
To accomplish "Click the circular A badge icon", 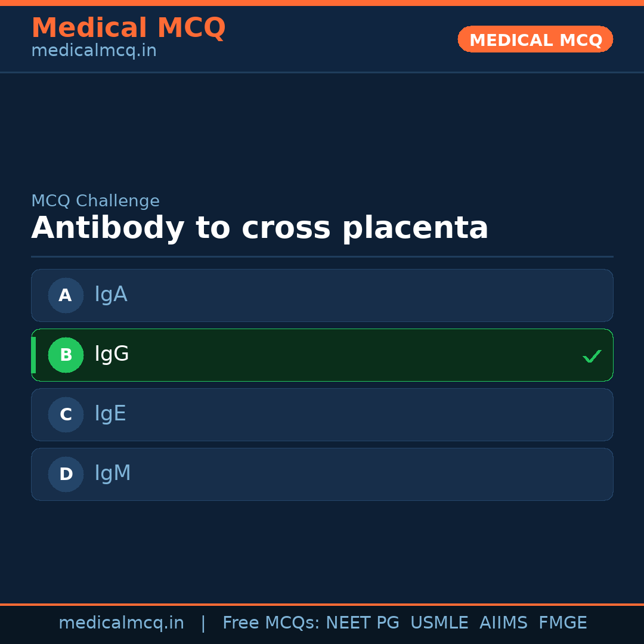I will [x=66, y=295].
